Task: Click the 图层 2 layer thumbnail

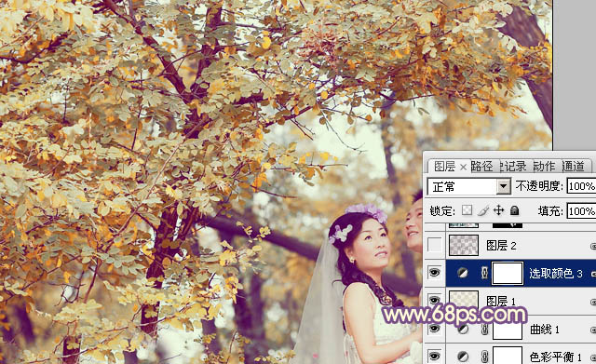Action: click(x=464, y=245)
